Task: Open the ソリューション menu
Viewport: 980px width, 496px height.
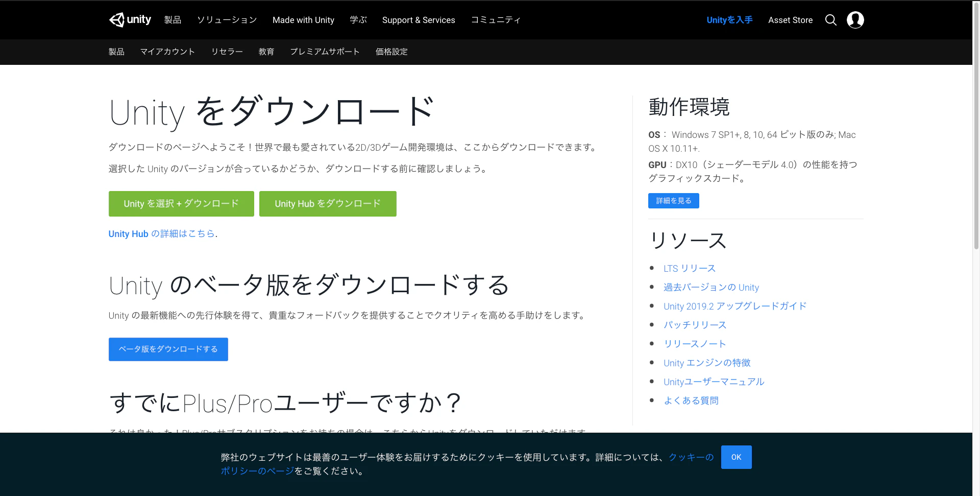Action: (227, 20)
